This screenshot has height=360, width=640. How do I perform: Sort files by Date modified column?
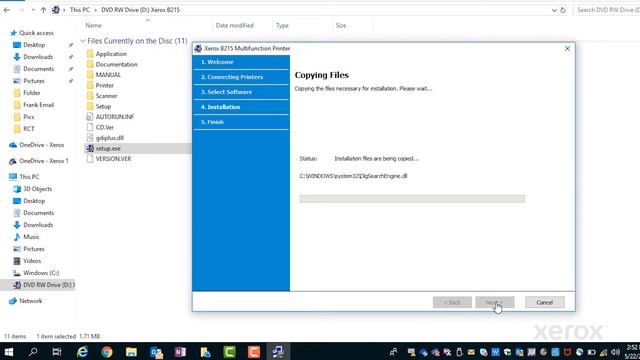coord(234,25)
